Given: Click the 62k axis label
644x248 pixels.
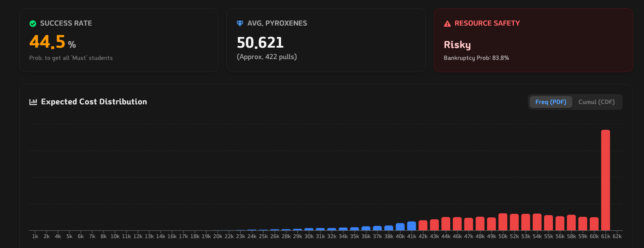Looking at the screenshot, I should click(x=617, y=237).
